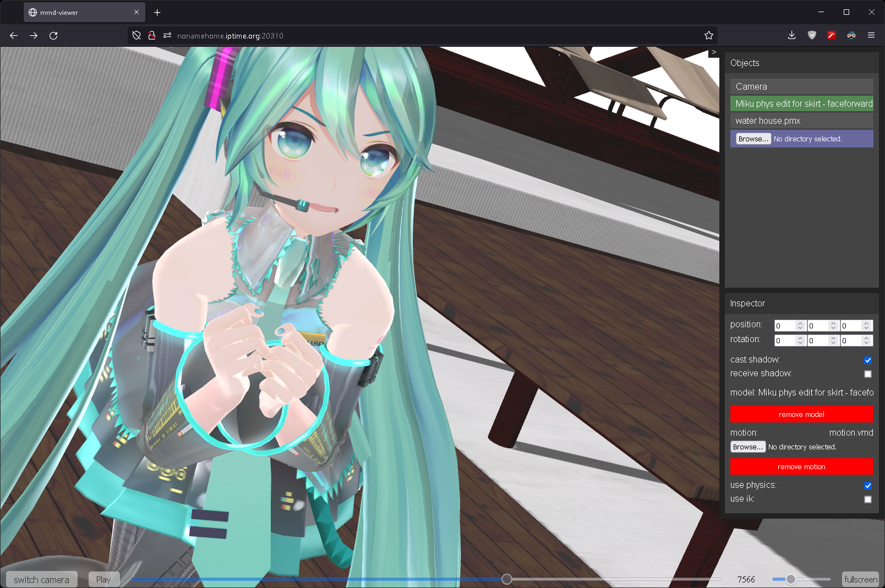Screen dimensions: 885x588
Task: Click the red remove motion button
Action: click(802, 466)
